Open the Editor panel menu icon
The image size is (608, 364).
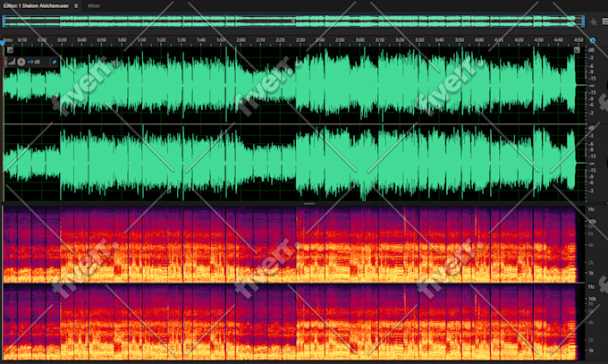(76, 6)
